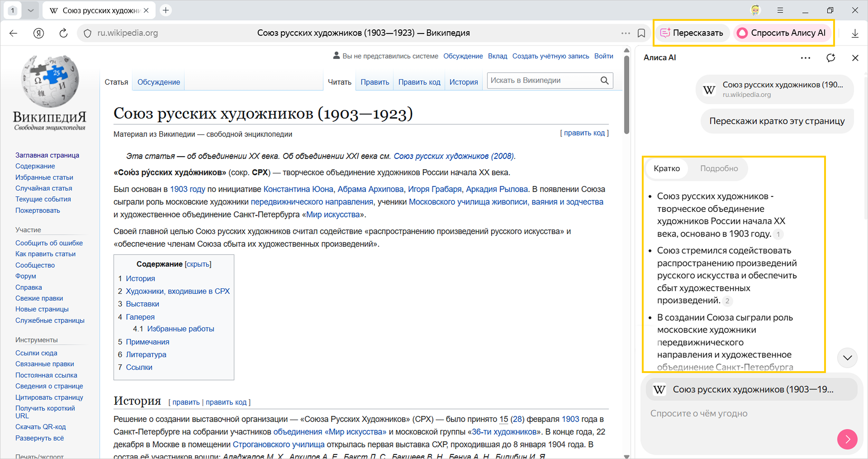
Task: Click the Wikipedia search magnifier icon
Action: (x=605, y=81)
